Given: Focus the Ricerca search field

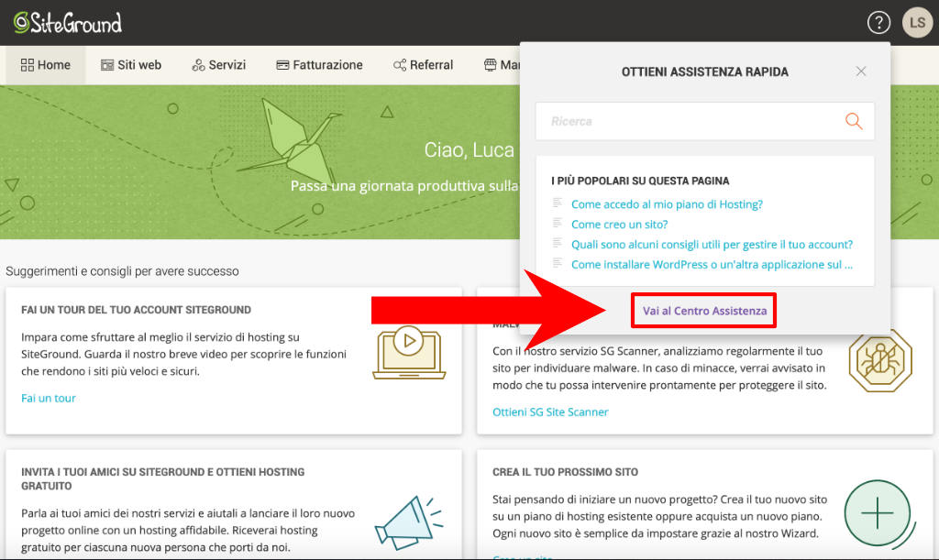Looking at the screenshot, I should (705, 122).
